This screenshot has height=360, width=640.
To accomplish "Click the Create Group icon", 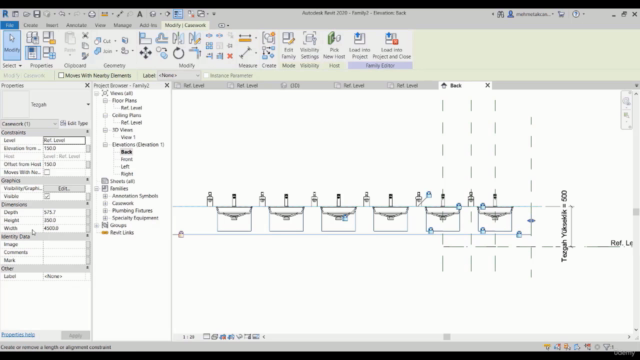I will click(x=269, y=38).
